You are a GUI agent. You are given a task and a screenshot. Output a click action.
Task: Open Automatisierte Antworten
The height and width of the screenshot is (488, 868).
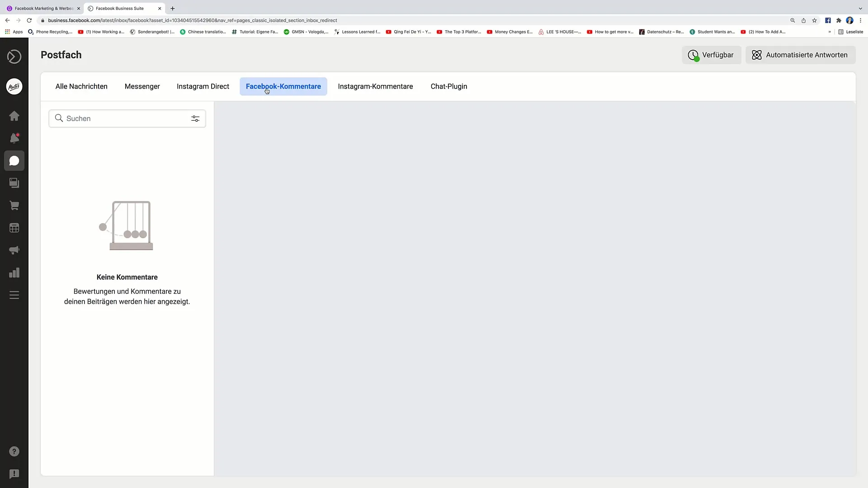800,55
